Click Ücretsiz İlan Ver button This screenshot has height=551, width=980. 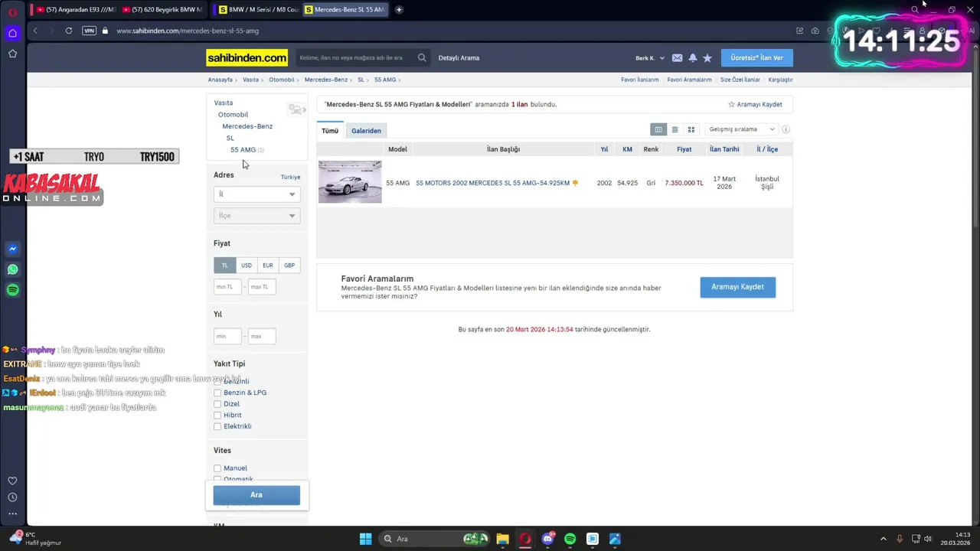pyautogui.click(x=756, y=58)
